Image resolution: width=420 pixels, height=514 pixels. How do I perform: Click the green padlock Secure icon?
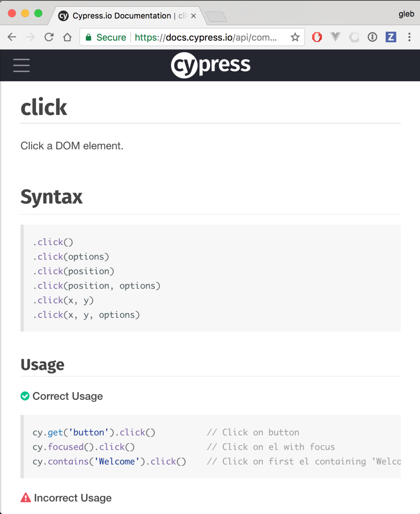89,37
